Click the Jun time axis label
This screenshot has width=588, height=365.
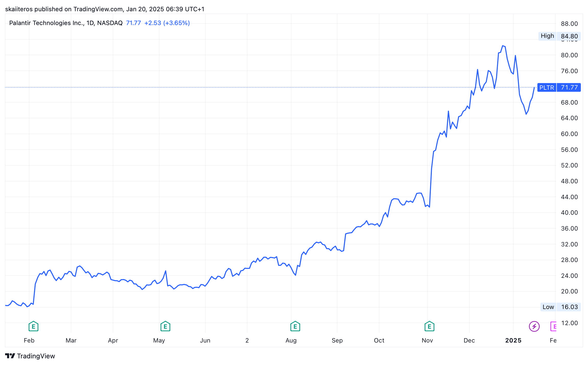tap(205, 340)
